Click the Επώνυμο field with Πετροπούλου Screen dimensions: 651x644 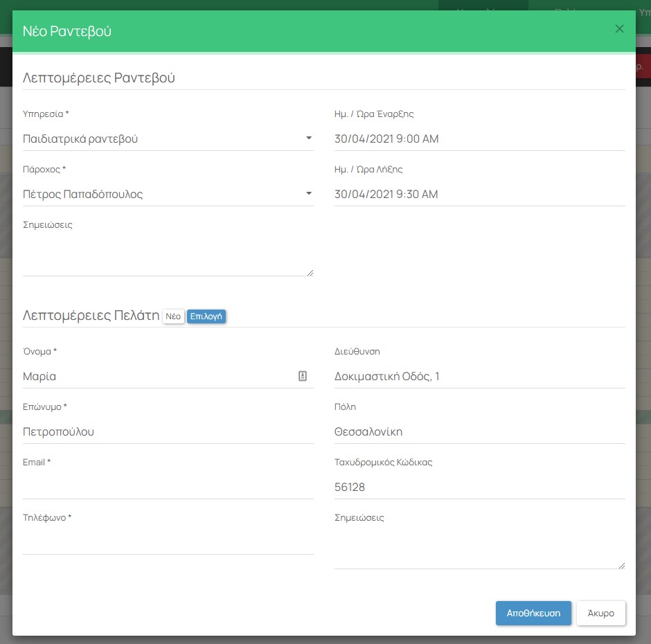[168, 431]
